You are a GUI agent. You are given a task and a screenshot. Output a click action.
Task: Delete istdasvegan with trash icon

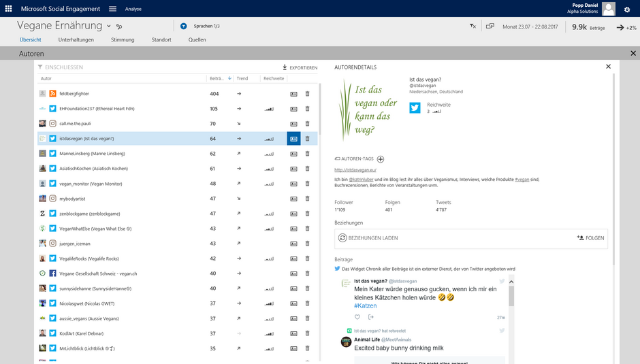pyautogui.click(x=307, y=139)
